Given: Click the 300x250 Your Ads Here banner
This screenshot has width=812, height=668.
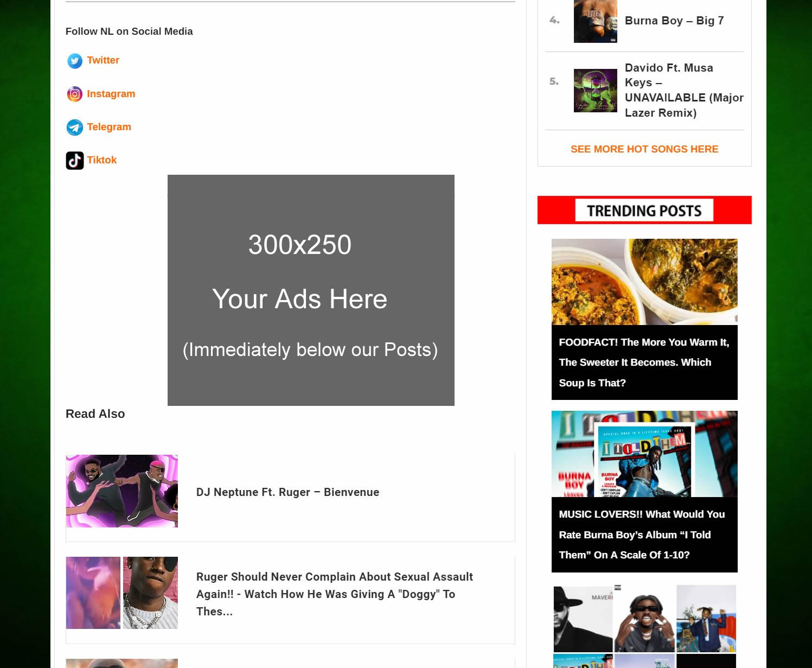Looking at the screenshot, I should [x=311, y=290].
